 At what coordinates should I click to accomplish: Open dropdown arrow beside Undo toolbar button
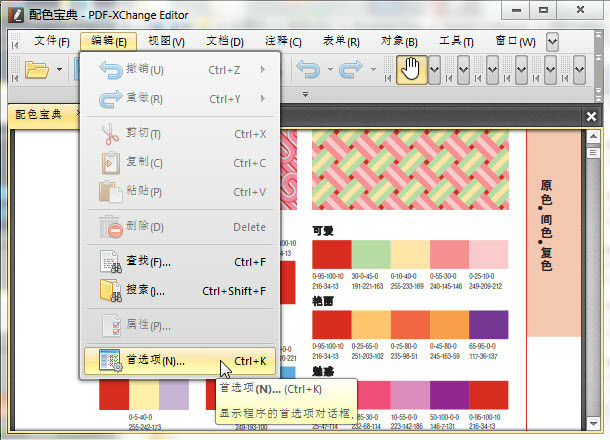point(328,70)
